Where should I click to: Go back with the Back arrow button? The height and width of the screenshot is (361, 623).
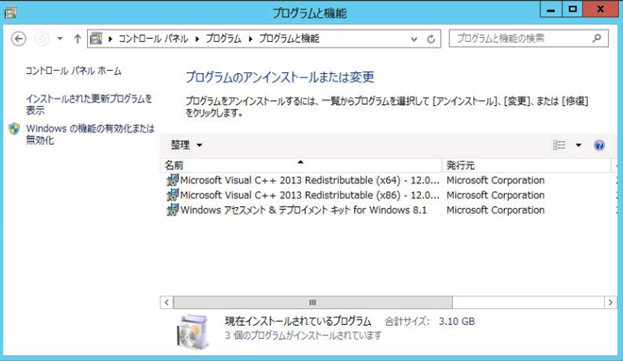pos(18,39)
